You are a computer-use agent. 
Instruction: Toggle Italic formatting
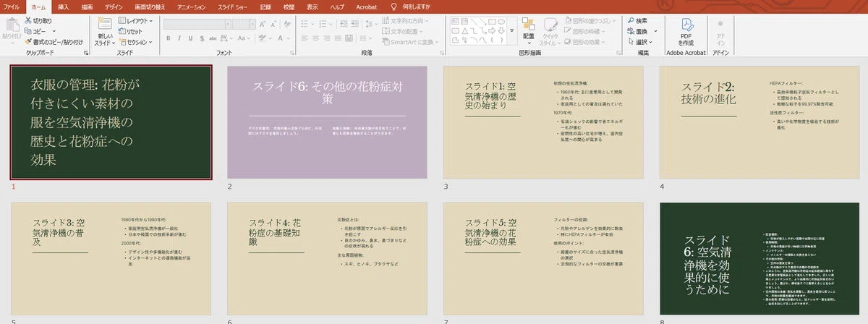[x=179, y=37]
